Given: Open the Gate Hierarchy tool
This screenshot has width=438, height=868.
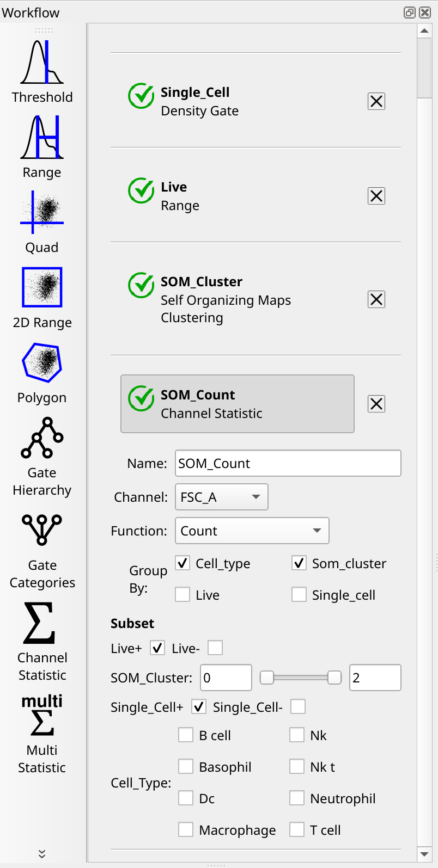Looking at the screenshot, I should pyautogui.click(x=42, y=456).
